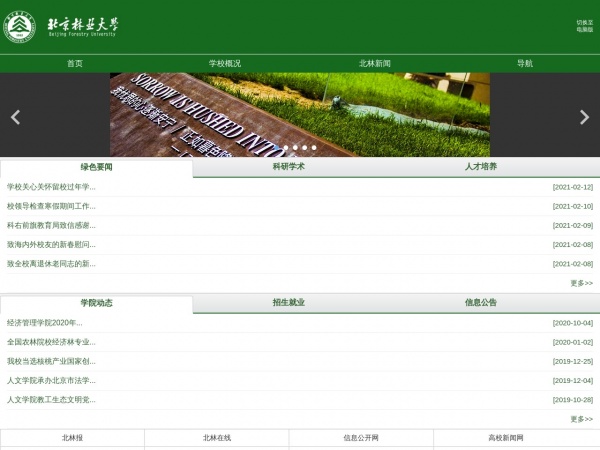Image resolution: width=600 pixels, height=450 pixels.
Task: Click the banner image with metal lettering
Action: click(x=300, y=113)
